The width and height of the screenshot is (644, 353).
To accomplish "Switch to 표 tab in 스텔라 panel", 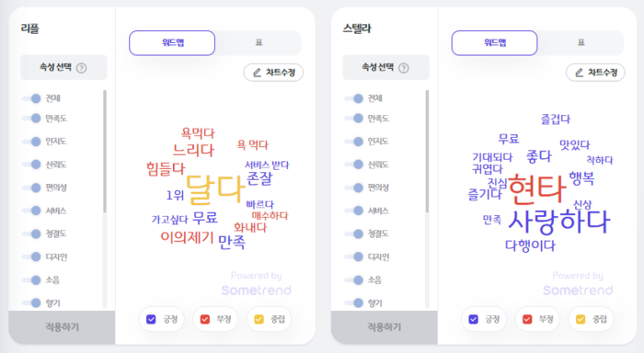I will [581, 42].
